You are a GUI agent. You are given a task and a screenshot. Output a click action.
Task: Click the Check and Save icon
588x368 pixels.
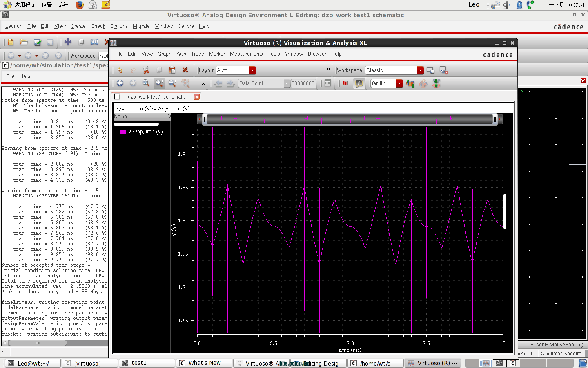38,43
